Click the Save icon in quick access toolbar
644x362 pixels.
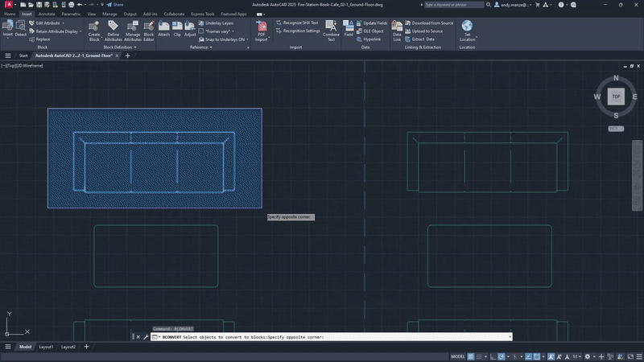[x=39, y=5]
